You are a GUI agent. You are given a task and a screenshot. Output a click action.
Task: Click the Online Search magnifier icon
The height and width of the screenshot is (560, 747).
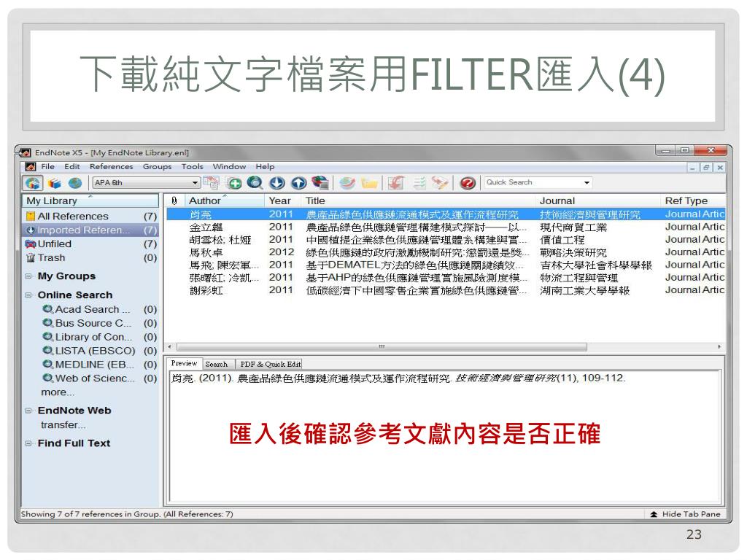click(255, 183)
